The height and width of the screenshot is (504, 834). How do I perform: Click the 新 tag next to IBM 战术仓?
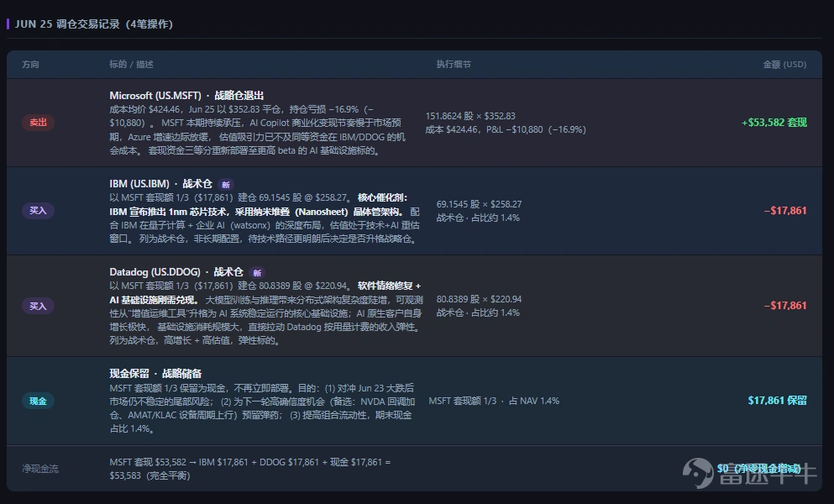226,185
